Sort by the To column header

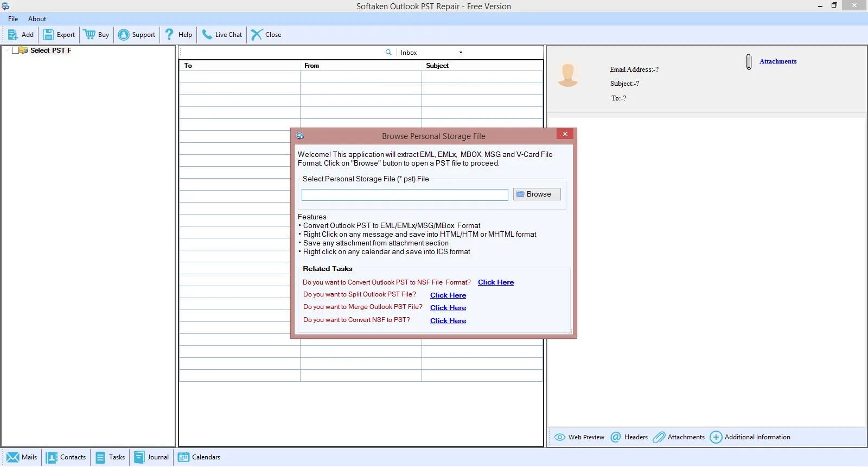239,66
